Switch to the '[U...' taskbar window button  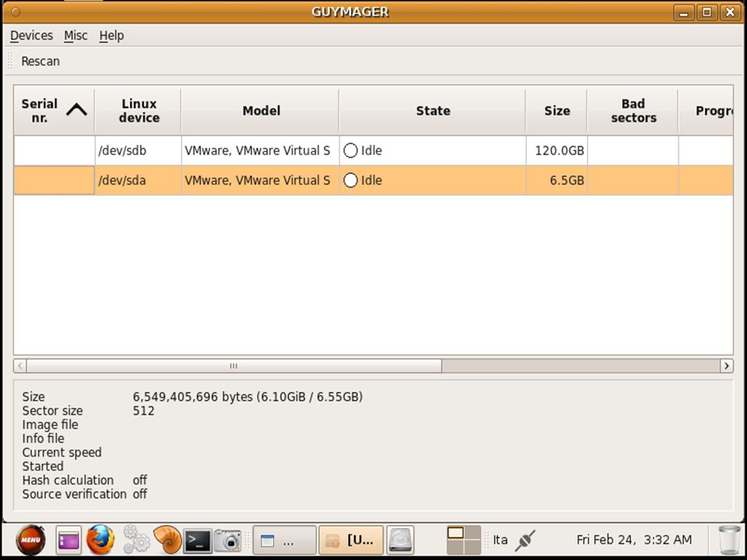coord(351,541)
